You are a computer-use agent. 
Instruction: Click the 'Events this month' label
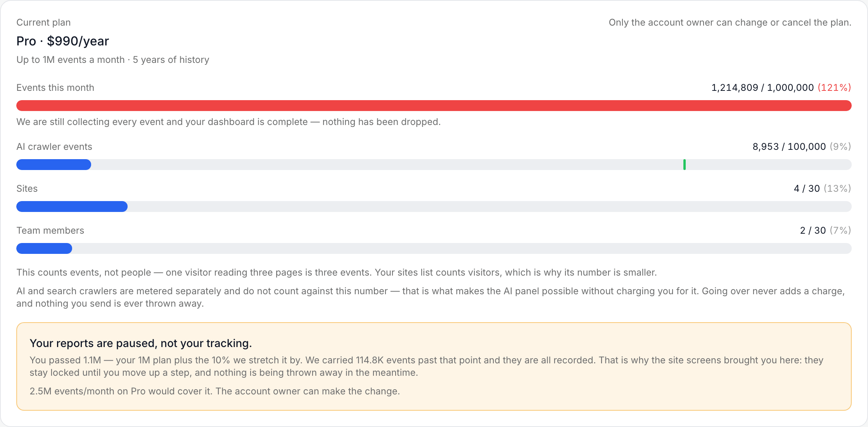click(55, 88)
